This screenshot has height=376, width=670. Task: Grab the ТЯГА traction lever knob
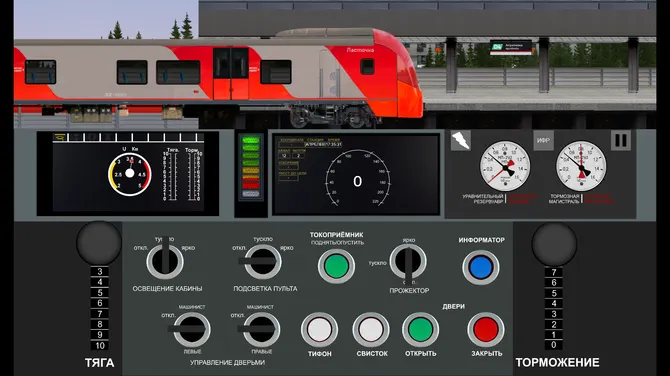(99, 243)
